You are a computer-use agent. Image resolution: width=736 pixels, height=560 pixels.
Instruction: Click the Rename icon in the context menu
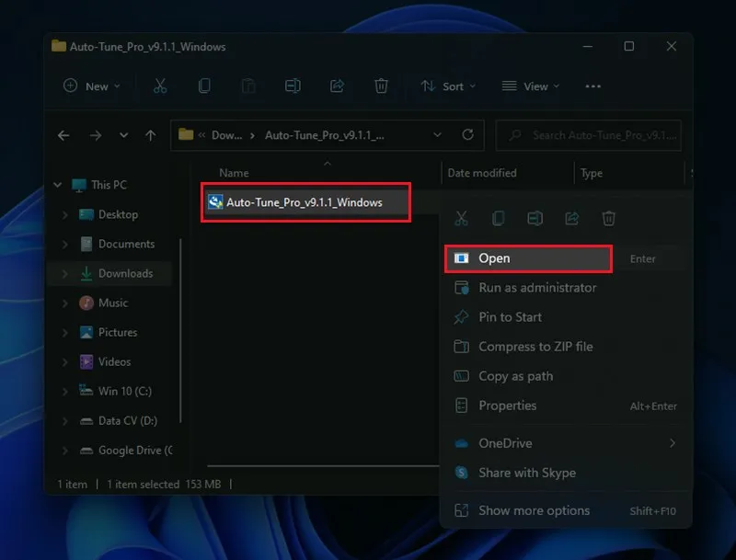(535, 218)
